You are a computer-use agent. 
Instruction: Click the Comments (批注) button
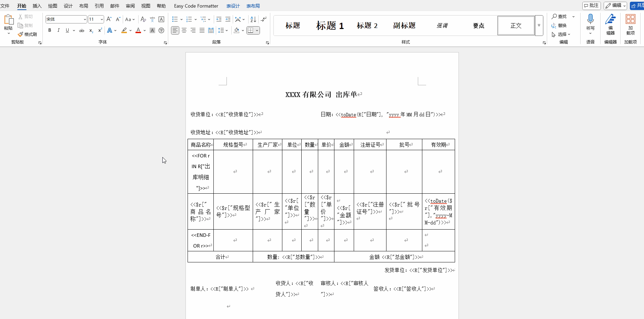pos(591,6)
